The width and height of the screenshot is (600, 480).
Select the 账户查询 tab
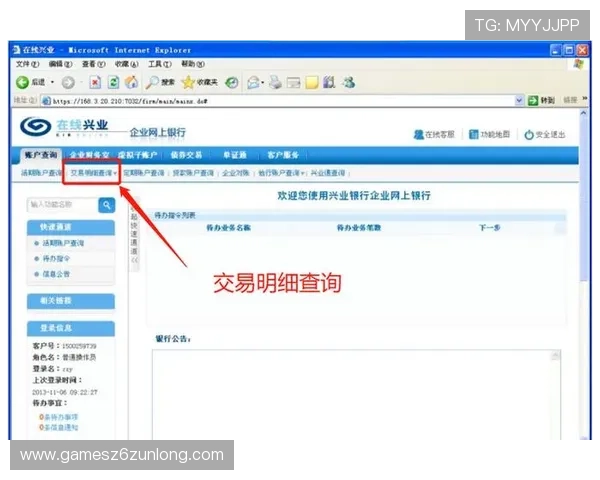(41, 155)
